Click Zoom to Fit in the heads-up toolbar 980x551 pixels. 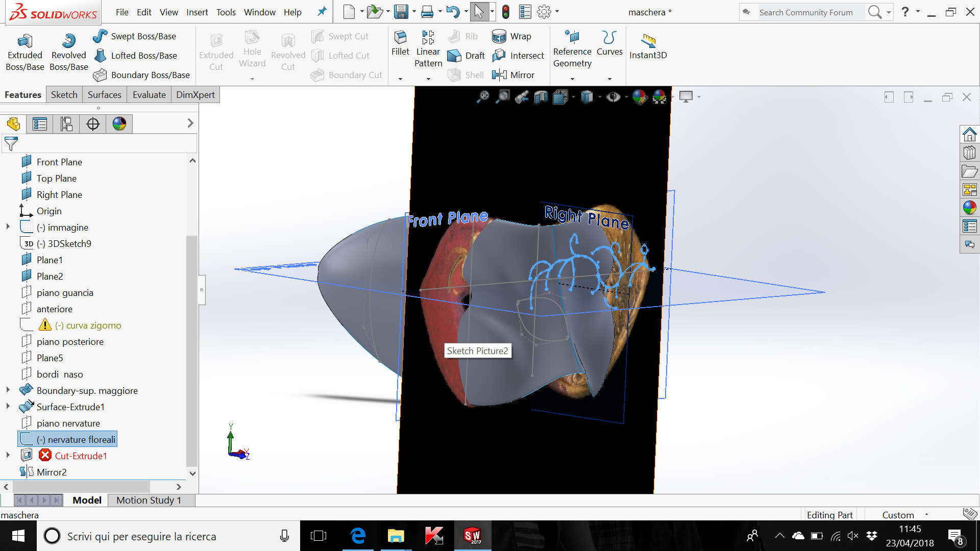(483, 96)
